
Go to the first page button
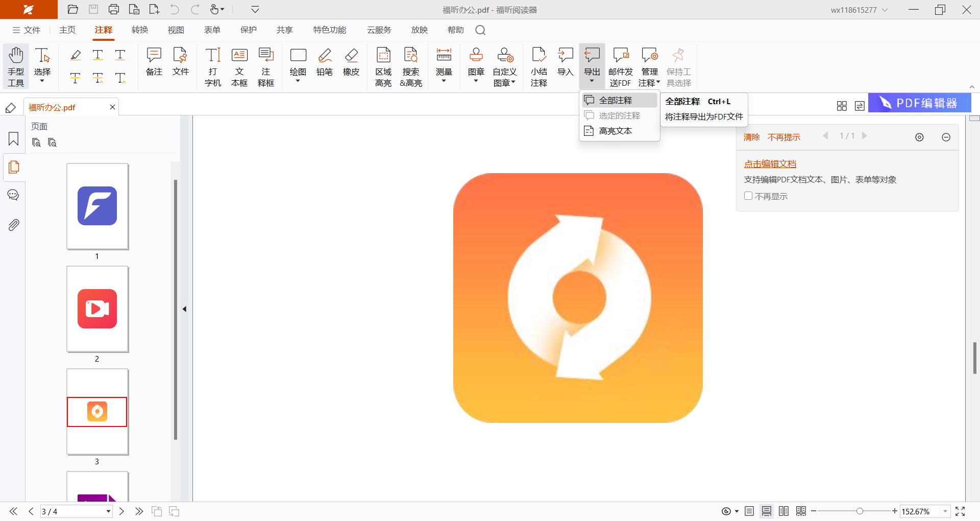point(13,511)
